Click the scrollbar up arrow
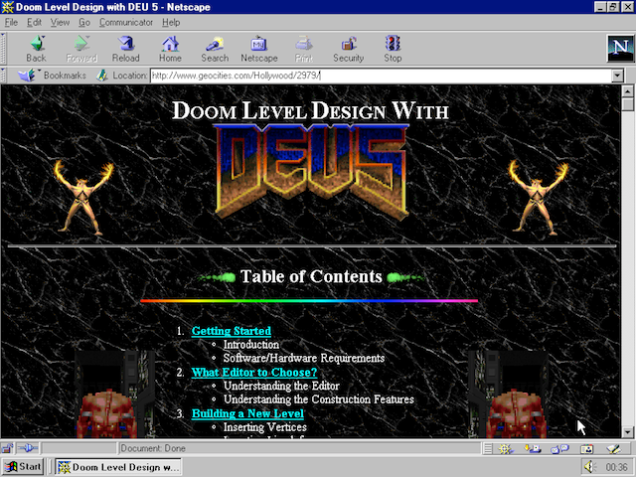The height and width of the screenshot is (477, 636). pos(627,91)
